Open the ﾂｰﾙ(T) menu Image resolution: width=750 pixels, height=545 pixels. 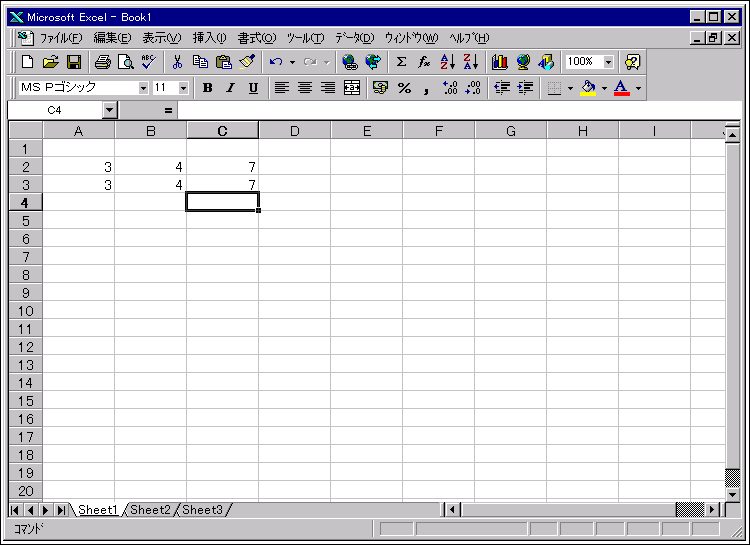tap(305, 38)
